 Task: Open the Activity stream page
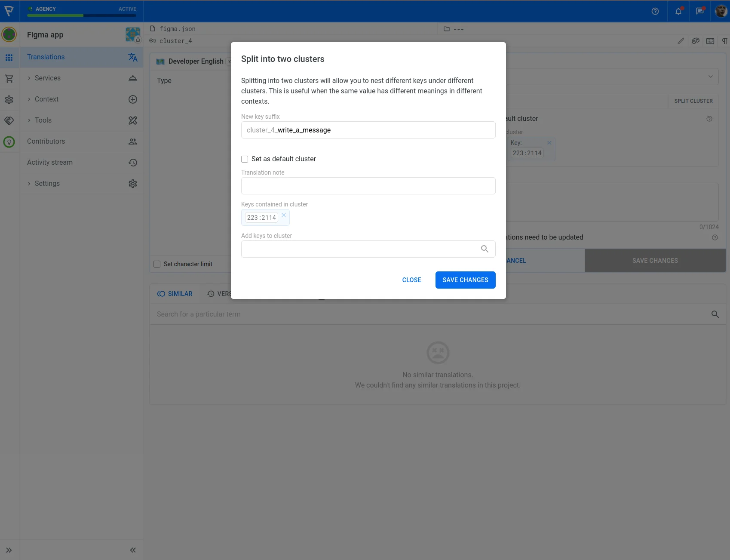pos(50,163)
